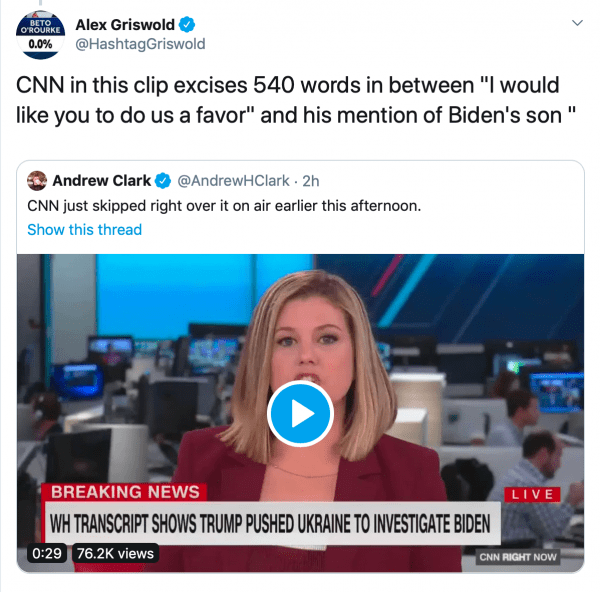Screen dimensions: 600x592
Task: Click Alex Griswold's verified badge
Action: tap(187, 25)
